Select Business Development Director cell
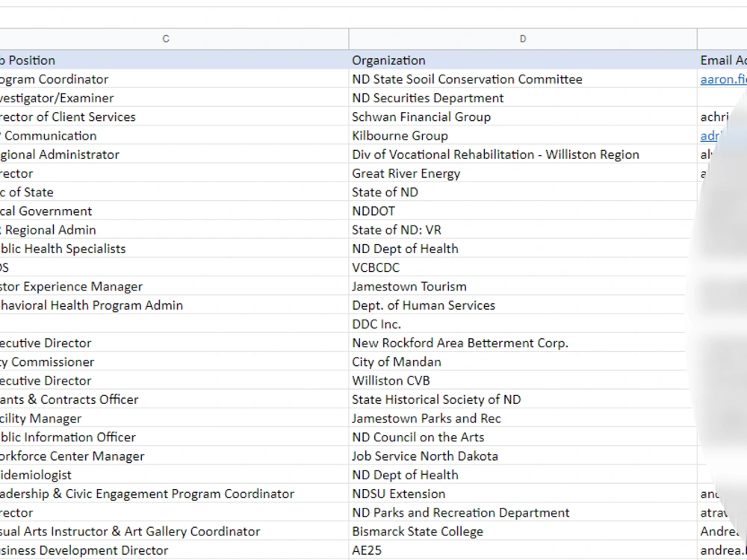Viewport: 747px width, 560px height. coord(174,550)
